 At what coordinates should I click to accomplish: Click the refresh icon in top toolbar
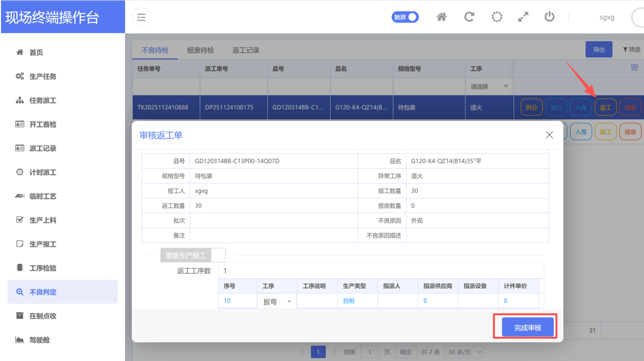(x=469, y=17)
